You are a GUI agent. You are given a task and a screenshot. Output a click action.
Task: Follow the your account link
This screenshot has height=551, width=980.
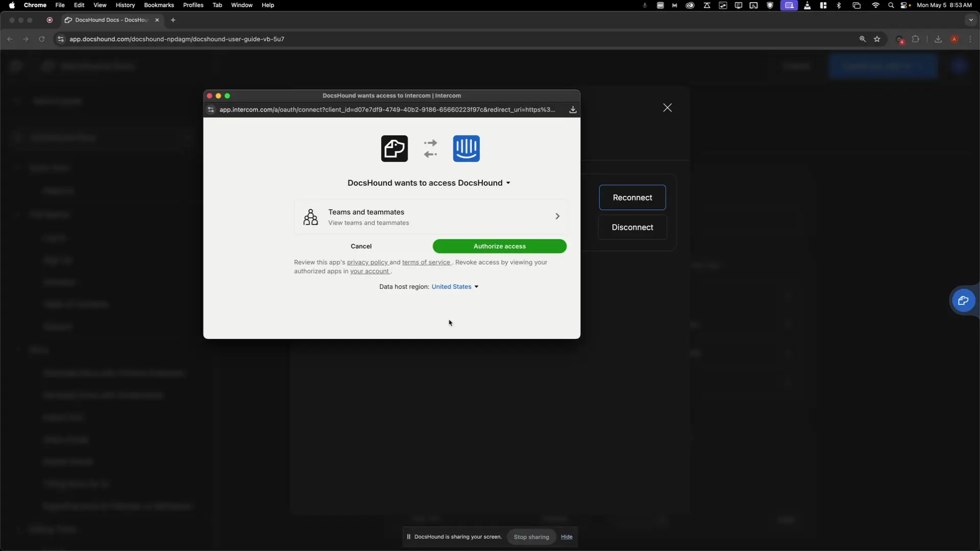coord(370,271)
